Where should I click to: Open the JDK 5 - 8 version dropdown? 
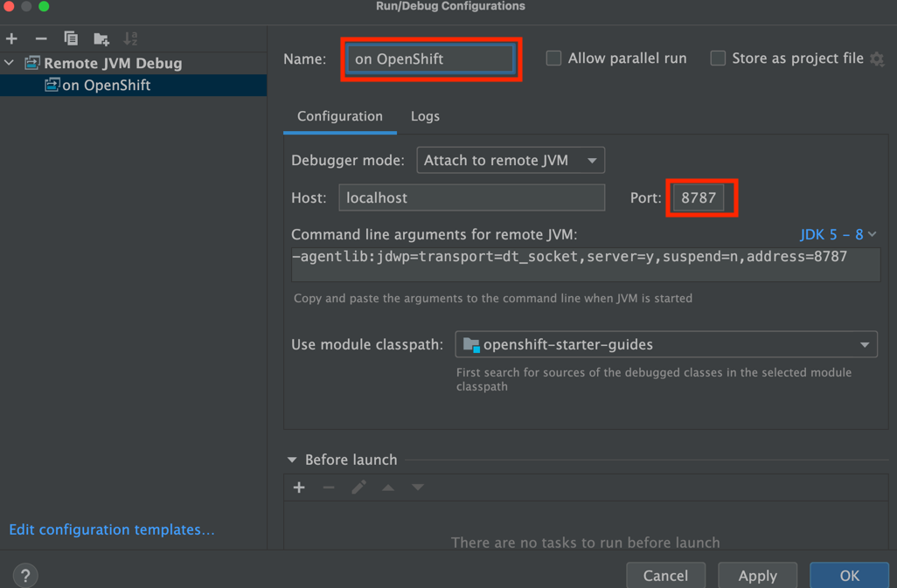pos(838,234)
